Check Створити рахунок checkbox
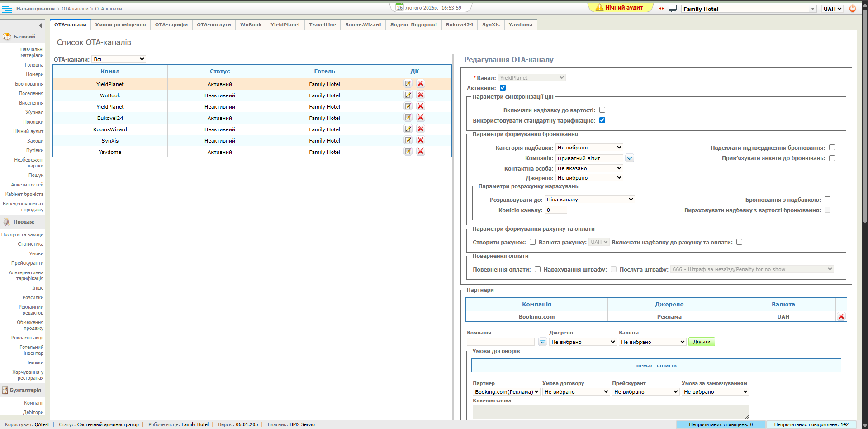This screenshot has width=868, height=429. (x=532, y=242)
